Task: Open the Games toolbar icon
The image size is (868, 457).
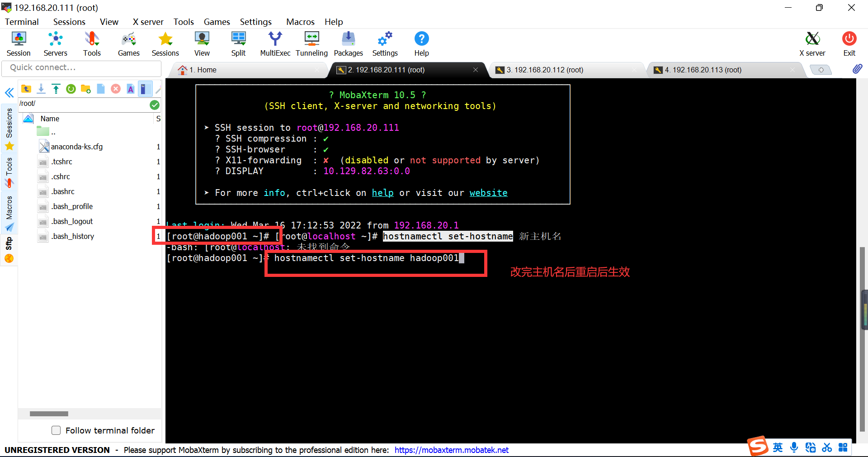Action: (x=129, y=44)
